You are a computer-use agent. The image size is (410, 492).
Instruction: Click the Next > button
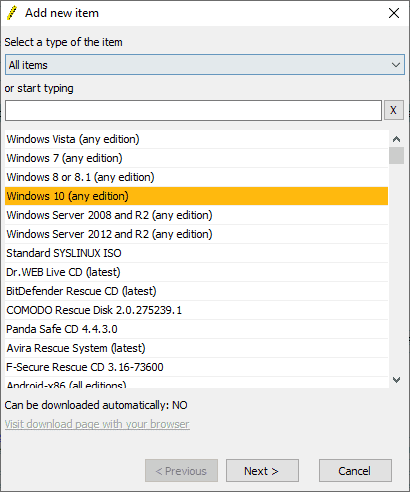(x=262, y=471)
